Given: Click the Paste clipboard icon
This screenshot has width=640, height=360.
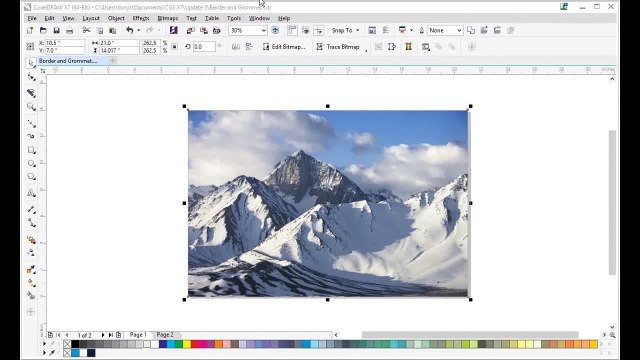Looking at the screenshot, I should (x=113, y=30).
